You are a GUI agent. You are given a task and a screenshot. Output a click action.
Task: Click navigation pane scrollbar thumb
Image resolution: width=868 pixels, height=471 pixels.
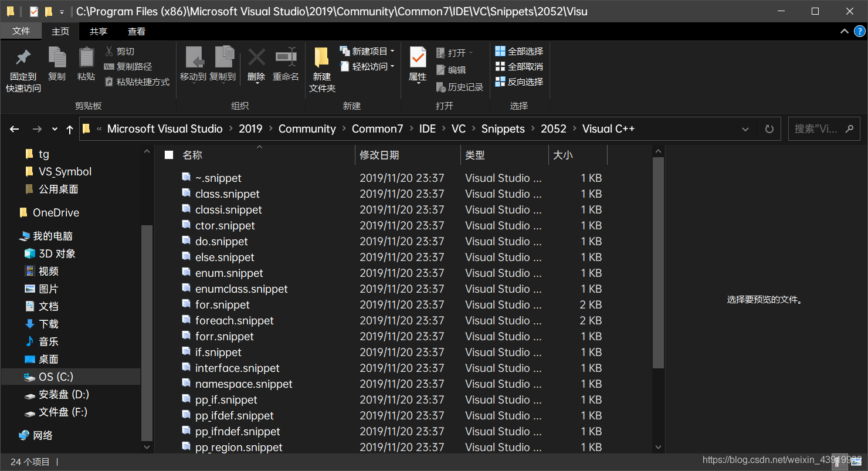click(147, 333)
